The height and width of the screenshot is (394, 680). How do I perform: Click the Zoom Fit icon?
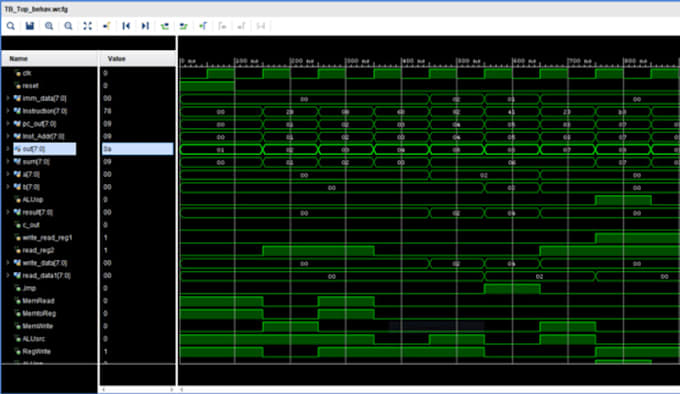tap(88, 26)
